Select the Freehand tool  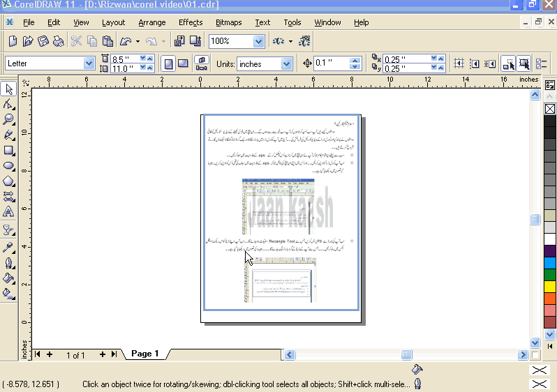point(8,135)
